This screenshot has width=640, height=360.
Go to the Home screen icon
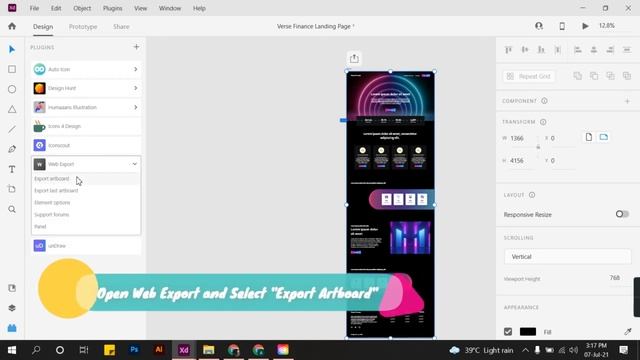click(12, 26)
